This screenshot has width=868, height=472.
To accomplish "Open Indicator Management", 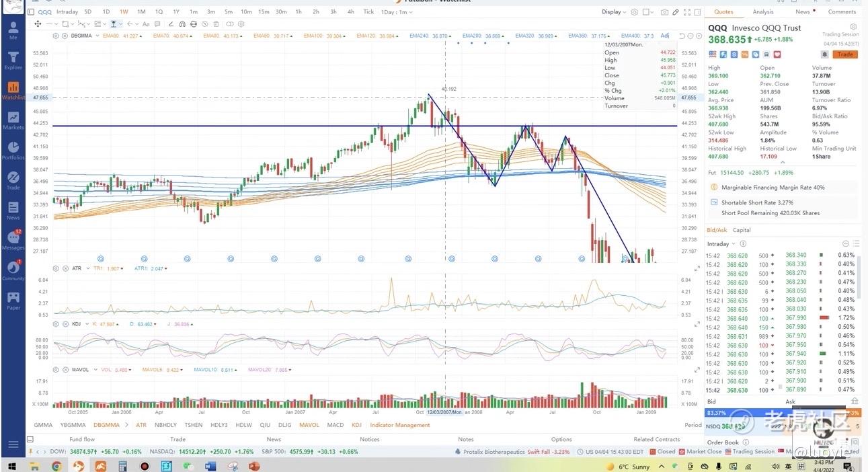I will click(x=400, y=425).
